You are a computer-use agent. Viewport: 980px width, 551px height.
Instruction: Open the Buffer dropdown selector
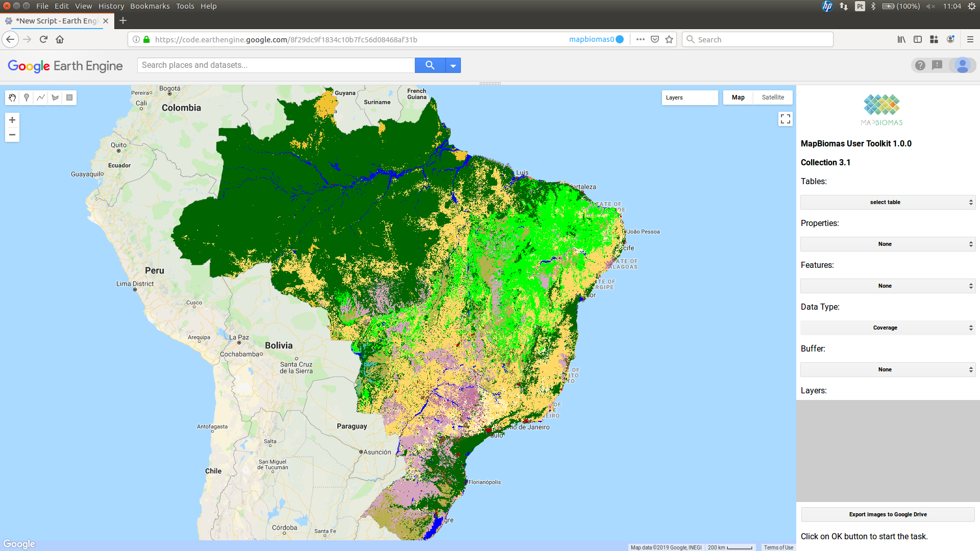(885, 369)
